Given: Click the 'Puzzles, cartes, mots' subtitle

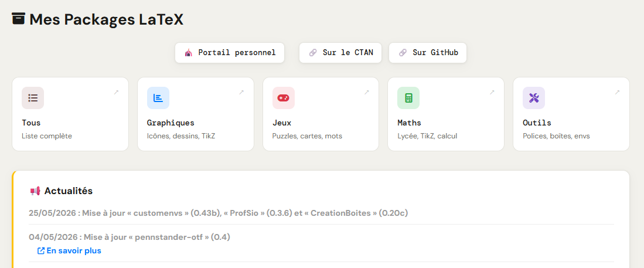Looking at the screenshot, I should 307,136.
